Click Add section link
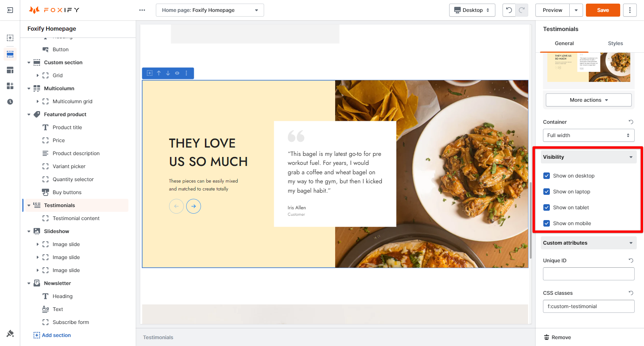Screen dimensions: 644x346 point(52,335)
